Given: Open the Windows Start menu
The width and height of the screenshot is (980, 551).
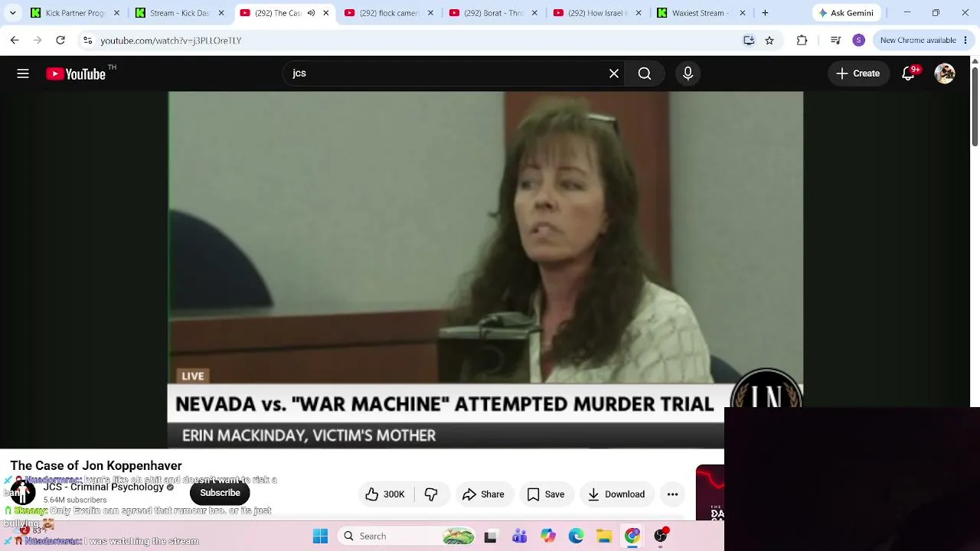Looking at the screenshot, I should (x=320, y=536).
